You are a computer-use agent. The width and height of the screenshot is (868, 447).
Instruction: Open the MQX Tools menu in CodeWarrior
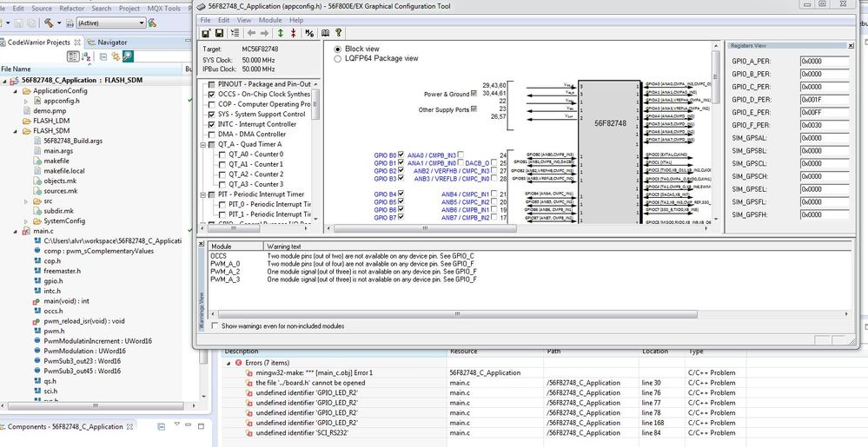(x=164, y=9)
